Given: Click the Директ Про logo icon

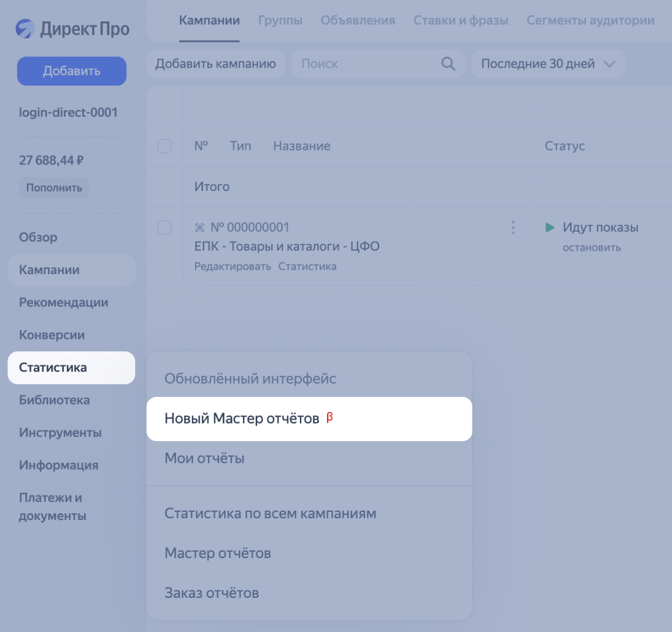Looking at the screenshot, I should [25, 28].
